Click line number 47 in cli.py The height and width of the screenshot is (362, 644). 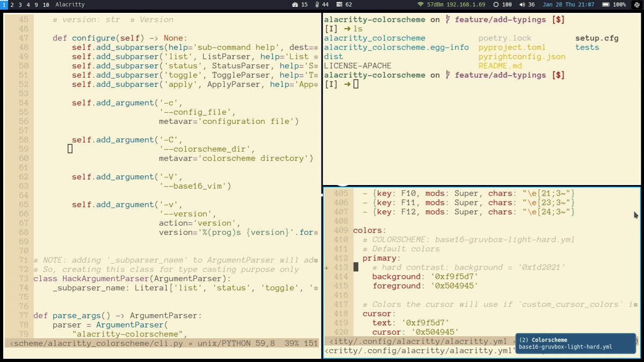(23, 38)
